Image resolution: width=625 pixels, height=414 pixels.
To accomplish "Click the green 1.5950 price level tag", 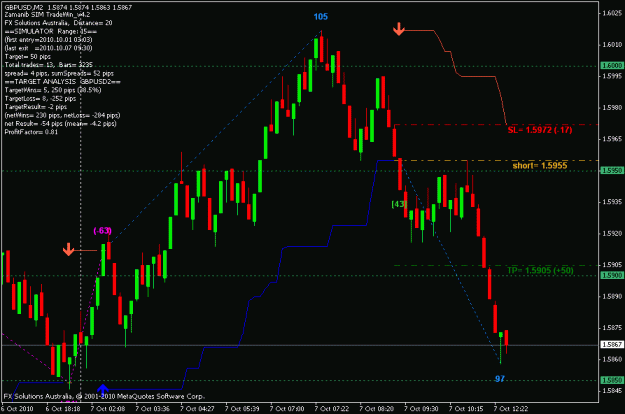I will pos(612,171).
